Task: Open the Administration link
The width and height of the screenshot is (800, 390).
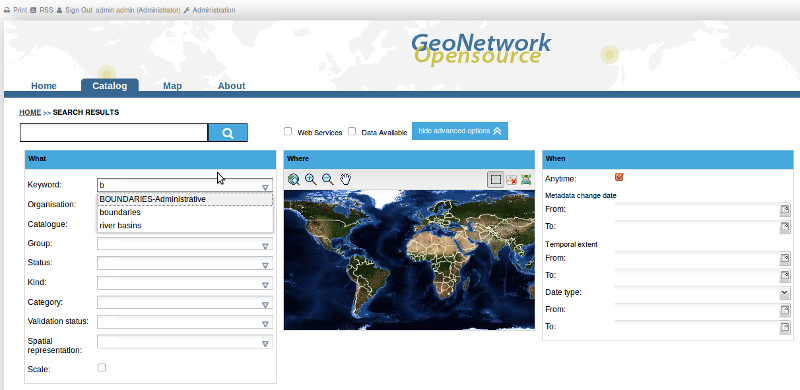Action: pos(214,10)
